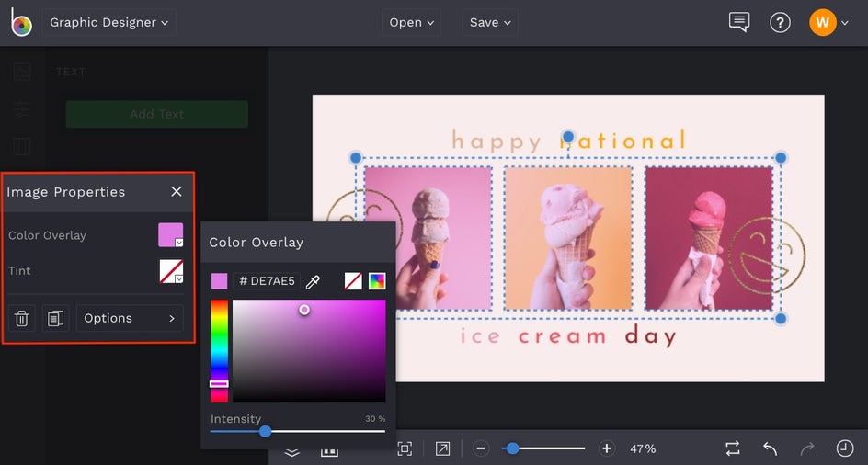868x465 pixels.
Task: Open the Color Overlay swatch dropdown
Action: (170, 234)
